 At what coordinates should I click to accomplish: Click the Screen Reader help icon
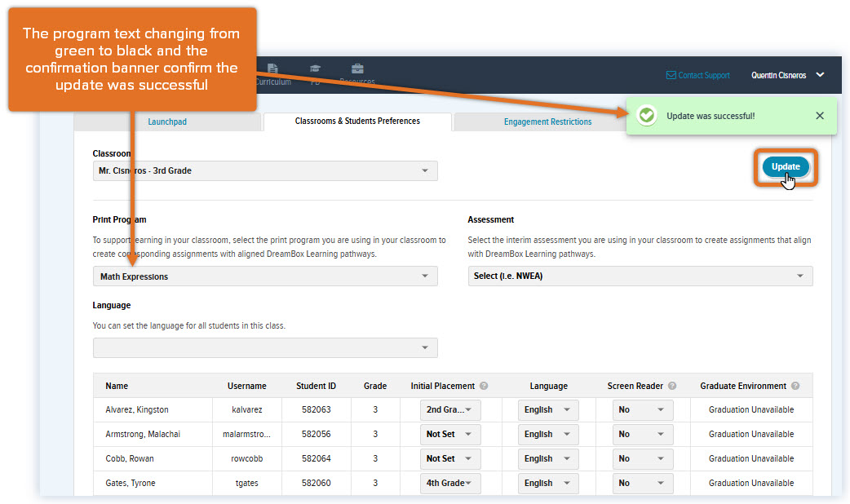click(672, 386)
